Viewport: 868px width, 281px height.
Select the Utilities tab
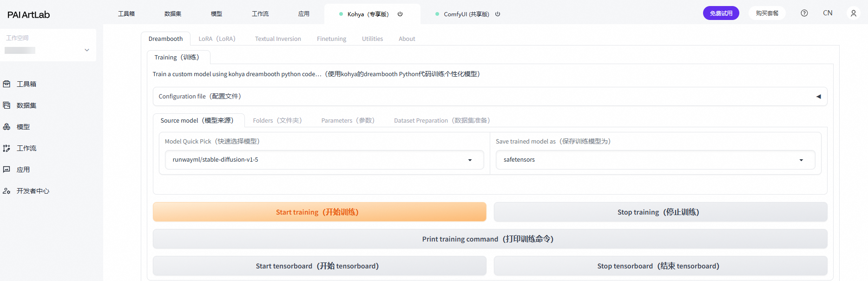tap(372, 39)
